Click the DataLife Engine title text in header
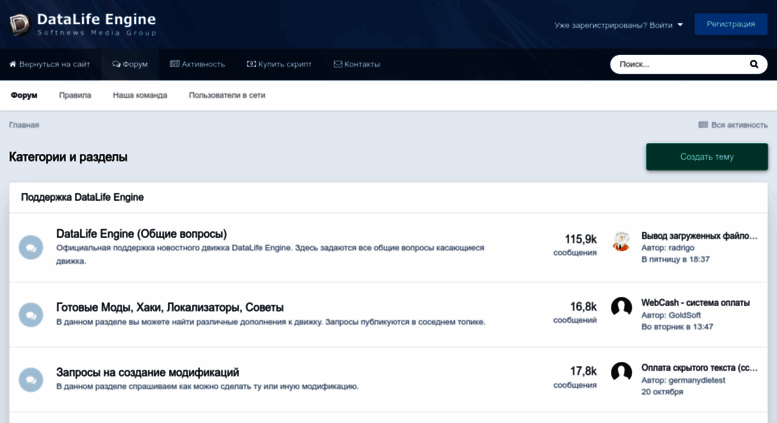Image resolution: width=777 pixels, height=423 pixels. [96, 19]
